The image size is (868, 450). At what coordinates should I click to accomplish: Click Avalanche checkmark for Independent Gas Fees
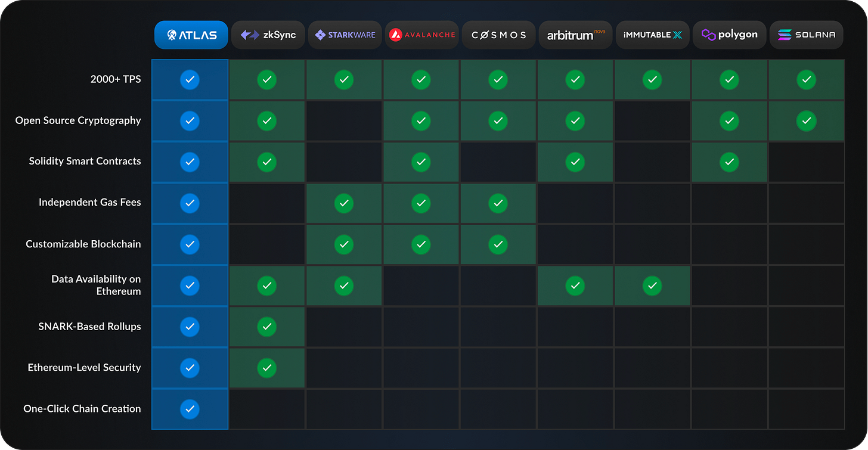tap(421, 203)
